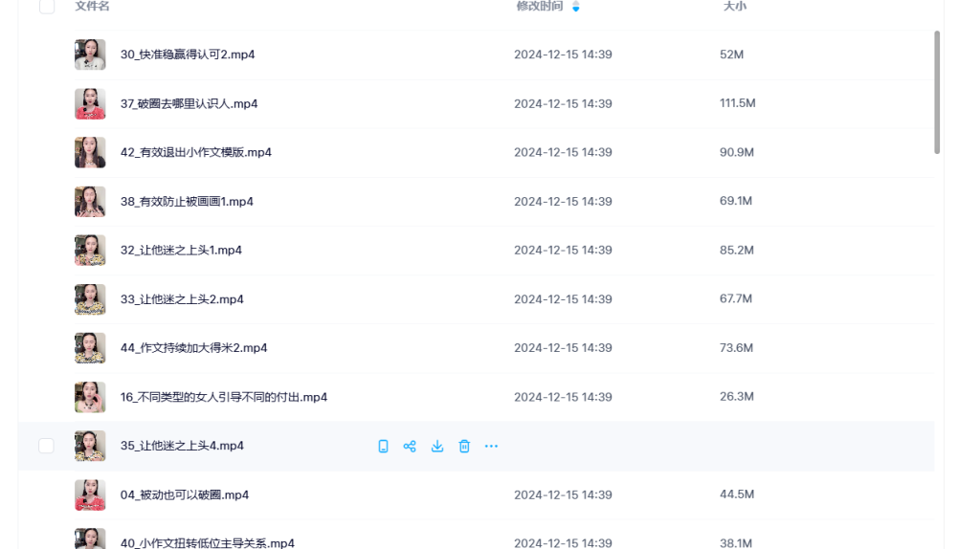Image resolution: width=980 pixels, height=549 pixels.
Task: Open the 30_快准稳赢得认可2.mp4 video thumbnail
Action: (x=90, y=55)
